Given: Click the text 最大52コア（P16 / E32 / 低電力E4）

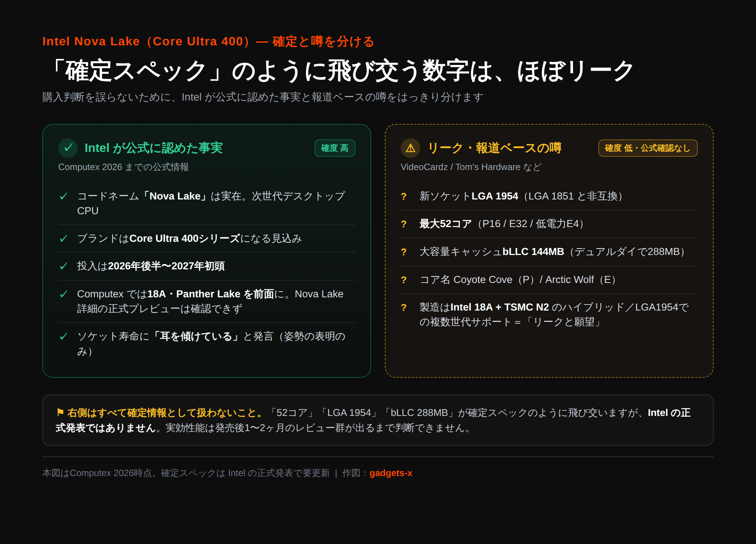Looking at the screenshot, I should coord(502,224).
